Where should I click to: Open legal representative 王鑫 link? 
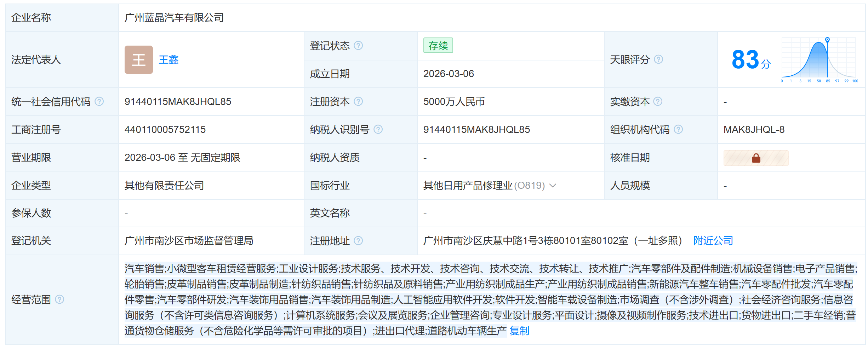point(169,60)
